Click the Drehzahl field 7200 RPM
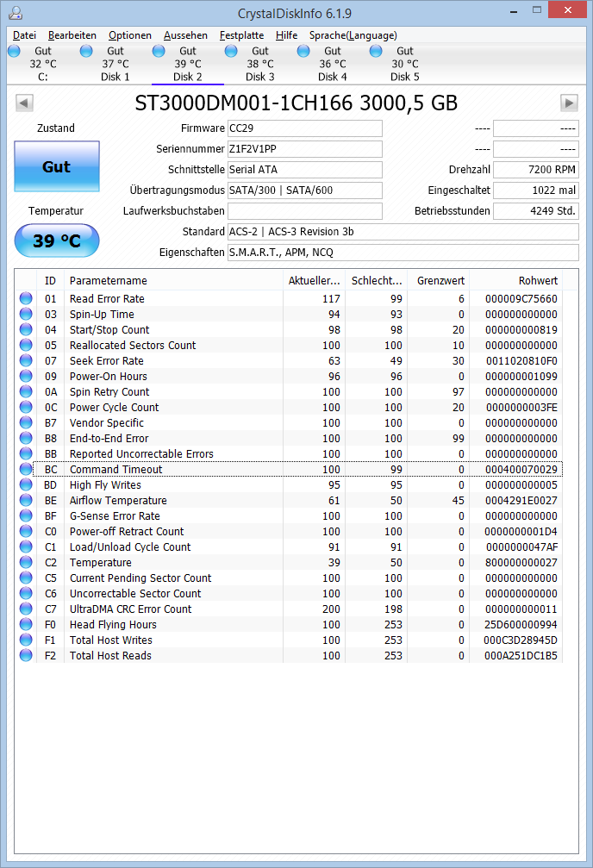Screen dimensions: 593x868 pos(536,170)
